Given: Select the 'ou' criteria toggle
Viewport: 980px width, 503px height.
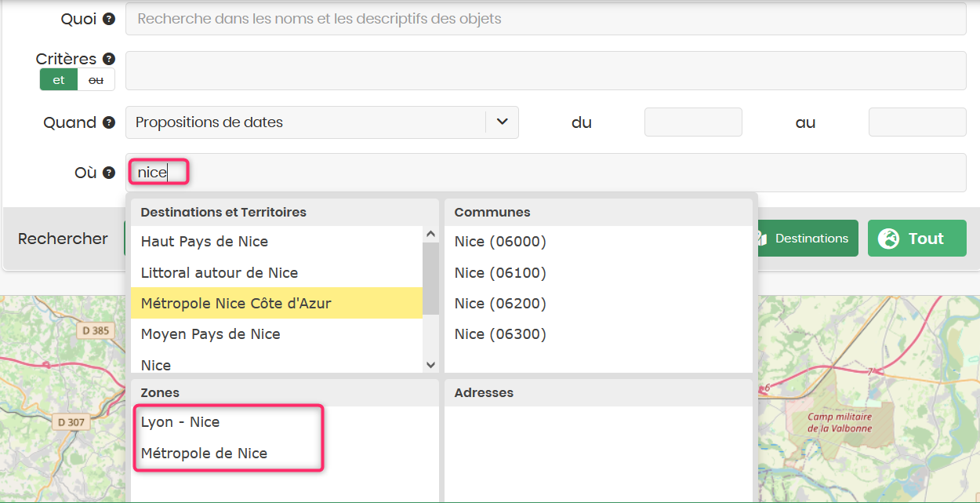Looking at the screenshot, I should (x=96, y=80).
